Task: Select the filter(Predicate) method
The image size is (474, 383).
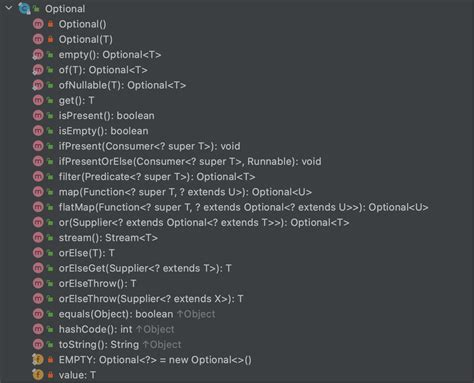Action: click(157, 177)
